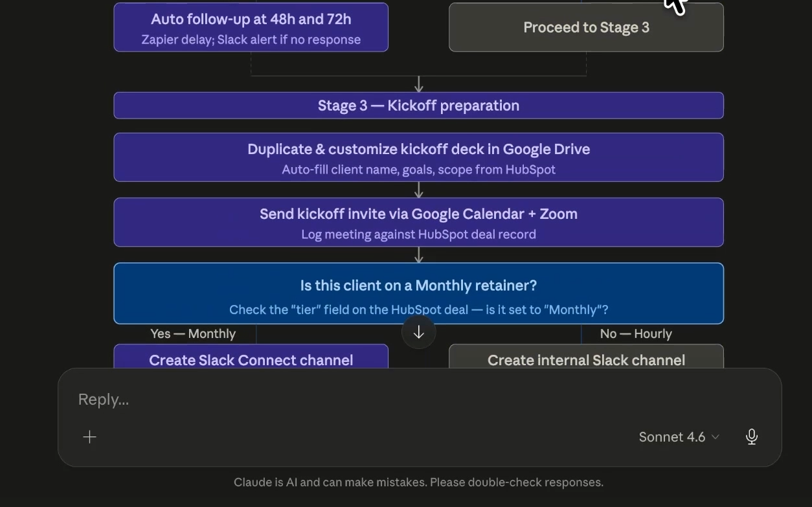Open the Sonnet 4.6 model selector
This screenshot has height=507, width=812.
tap(672, 436)
